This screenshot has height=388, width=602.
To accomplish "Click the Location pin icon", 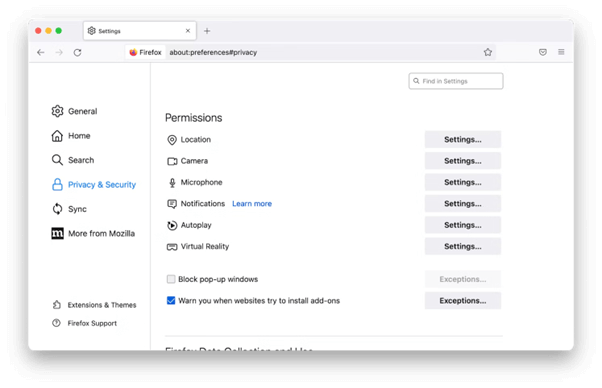I will pos(172,140).
